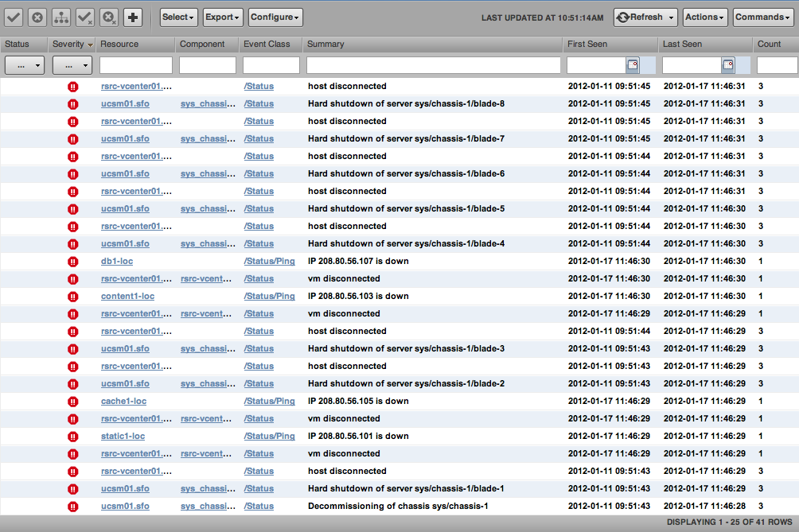799x532 pixels.
Task: Open the Commands menu
Action: pyautogui.click(x=763, y=17)
